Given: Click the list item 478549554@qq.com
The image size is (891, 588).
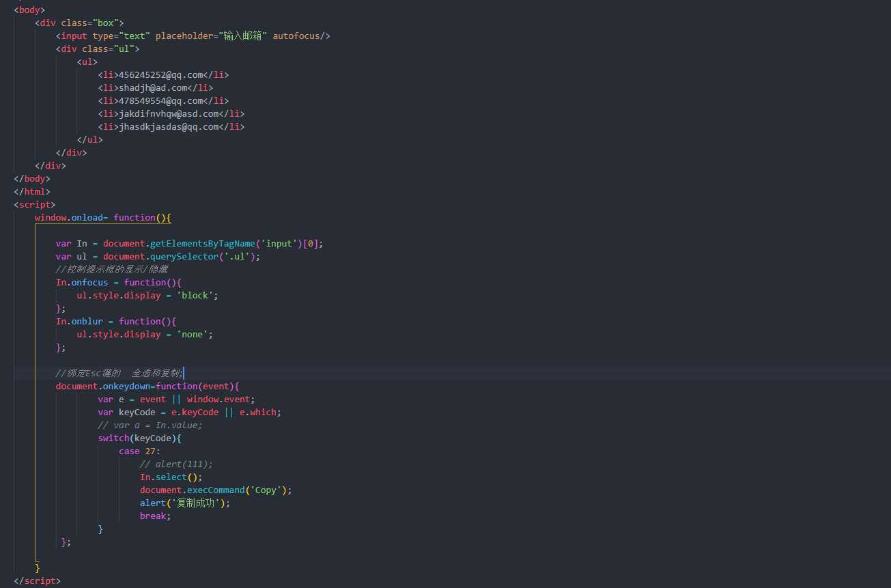Looking at the screenshot, I should (163, 100).
